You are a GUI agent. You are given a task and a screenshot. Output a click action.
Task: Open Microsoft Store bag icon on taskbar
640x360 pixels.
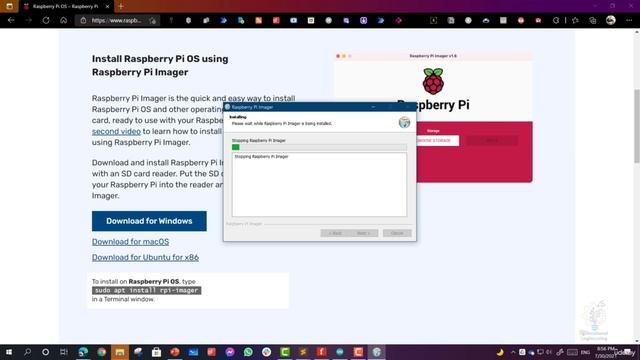point(156,352)
